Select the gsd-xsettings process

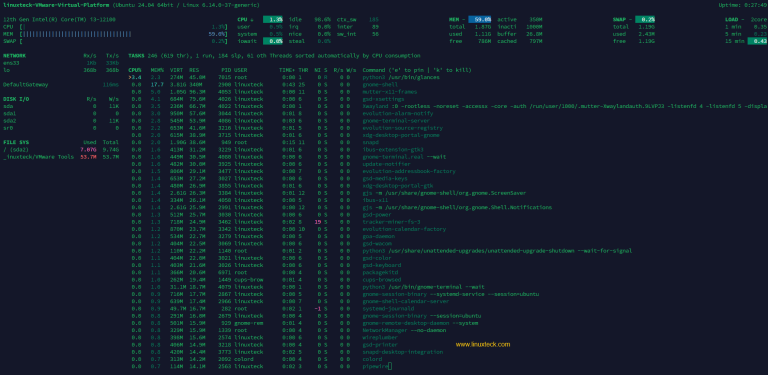(383, 99)
